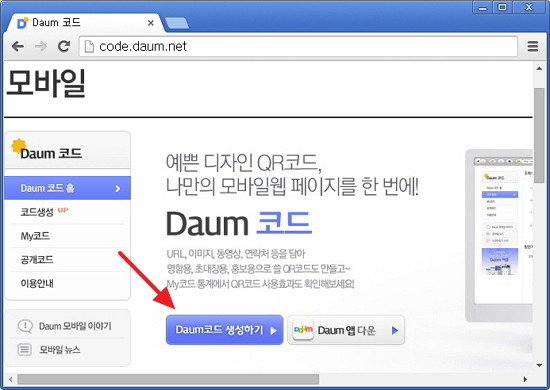The height and width of the screenshot is (390, 550).
Task: Go back with the browser back arrow
Action: tap(18, 46)
